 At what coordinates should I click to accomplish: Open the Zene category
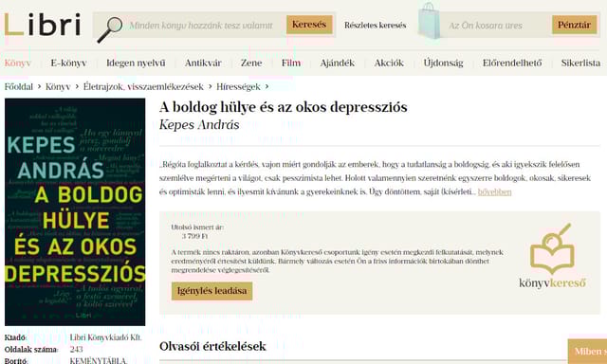(251, 64)
